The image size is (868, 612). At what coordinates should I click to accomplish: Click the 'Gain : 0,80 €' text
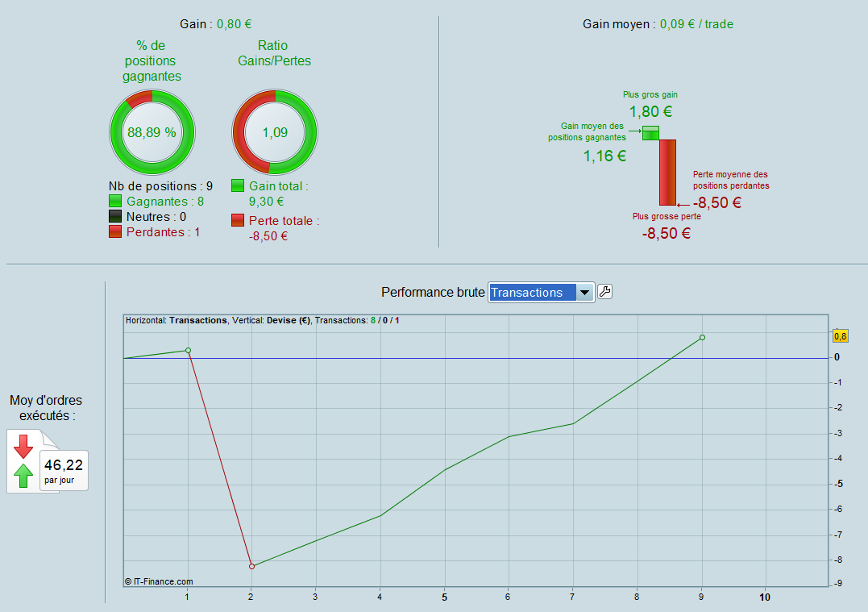(x=215, y=24)
